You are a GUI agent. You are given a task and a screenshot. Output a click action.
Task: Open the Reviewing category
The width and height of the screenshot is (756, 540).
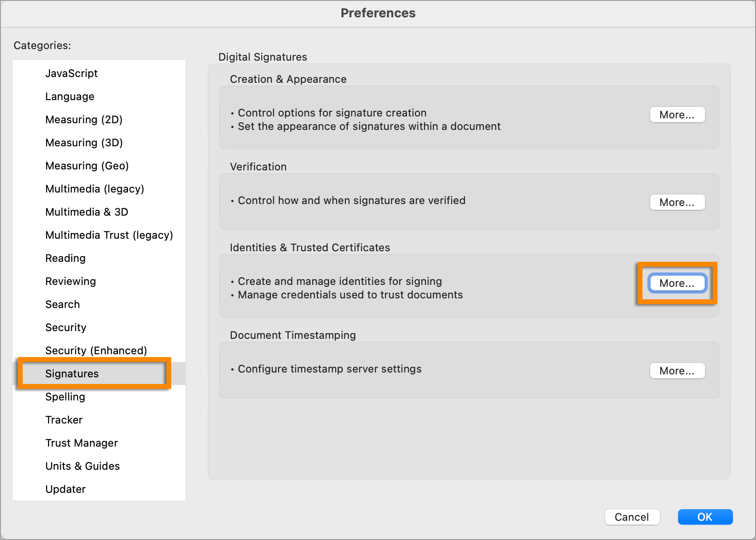pos(70,281)
